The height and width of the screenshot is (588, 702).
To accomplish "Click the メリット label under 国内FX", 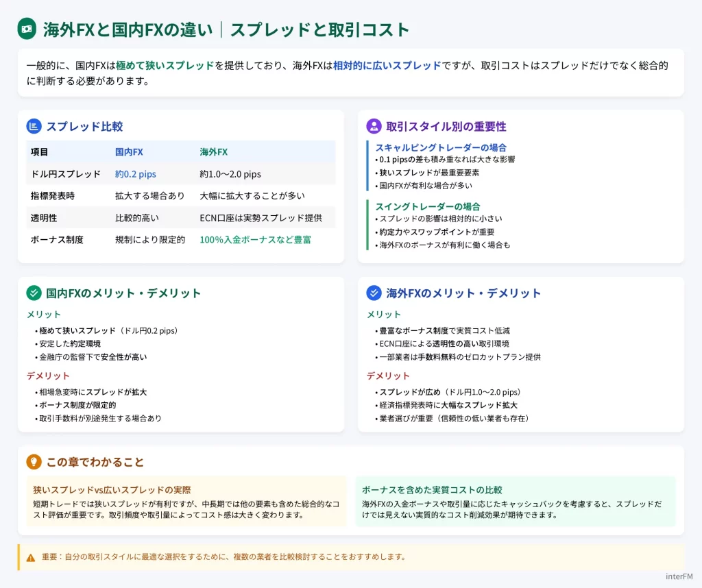I will tap(43, 315).
